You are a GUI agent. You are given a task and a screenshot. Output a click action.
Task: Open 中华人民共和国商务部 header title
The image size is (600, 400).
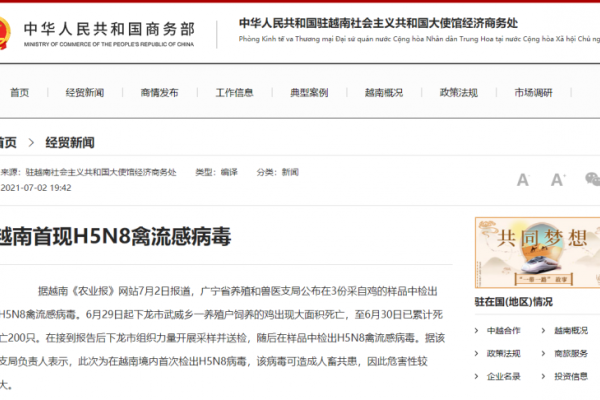[x=109, y=29]
